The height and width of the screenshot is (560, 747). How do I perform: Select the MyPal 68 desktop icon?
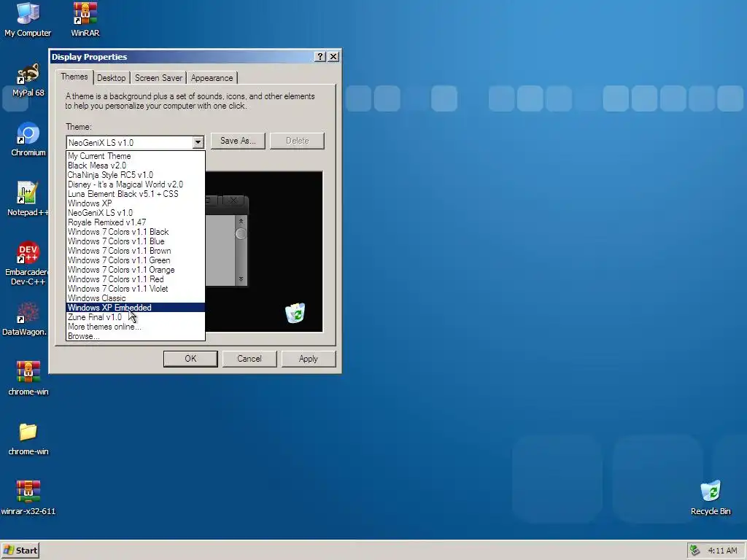28,79
